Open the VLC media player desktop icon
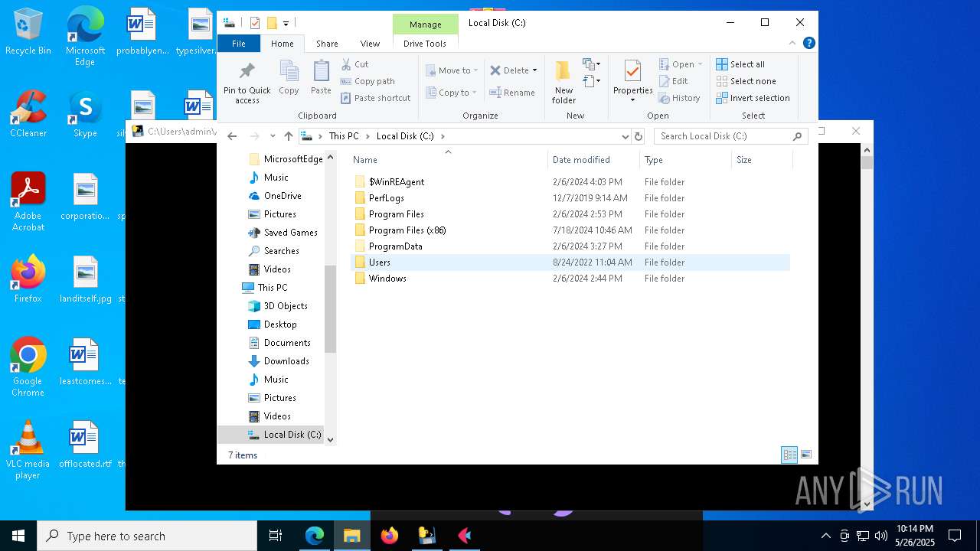 28,450
